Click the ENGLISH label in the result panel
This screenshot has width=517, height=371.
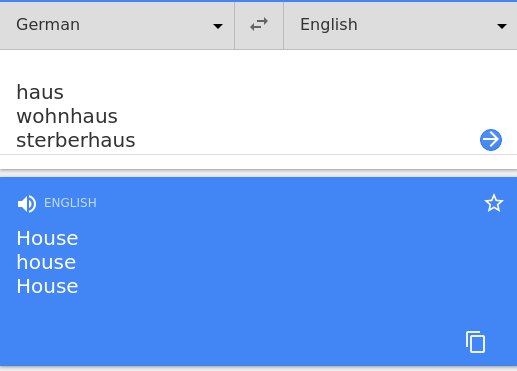click(x=70, y=203)
